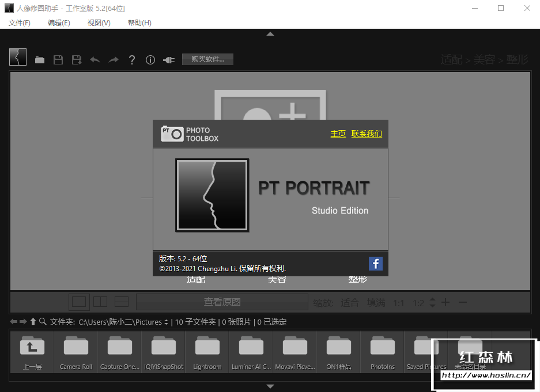This screenshot has width=540, height=392.
Task: Open the folder path dropdown after Pictures
Action: [x=166, y=322]
